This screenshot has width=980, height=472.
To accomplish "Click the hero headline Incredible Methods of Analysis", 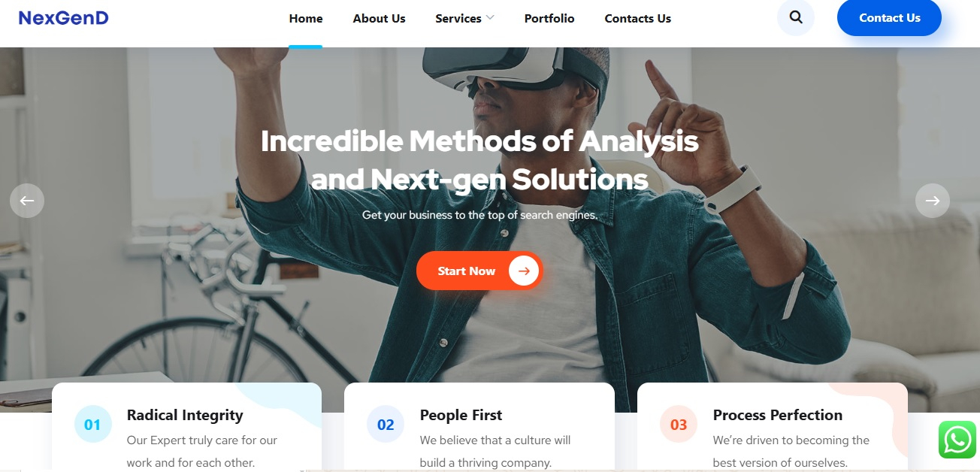I will (479, 141).
